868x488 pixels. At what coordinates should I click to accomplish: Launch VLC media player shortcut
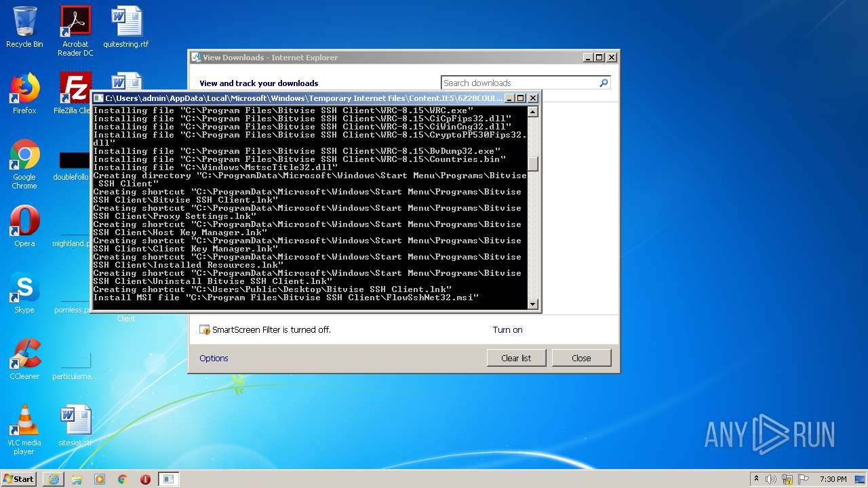[24, 430]
